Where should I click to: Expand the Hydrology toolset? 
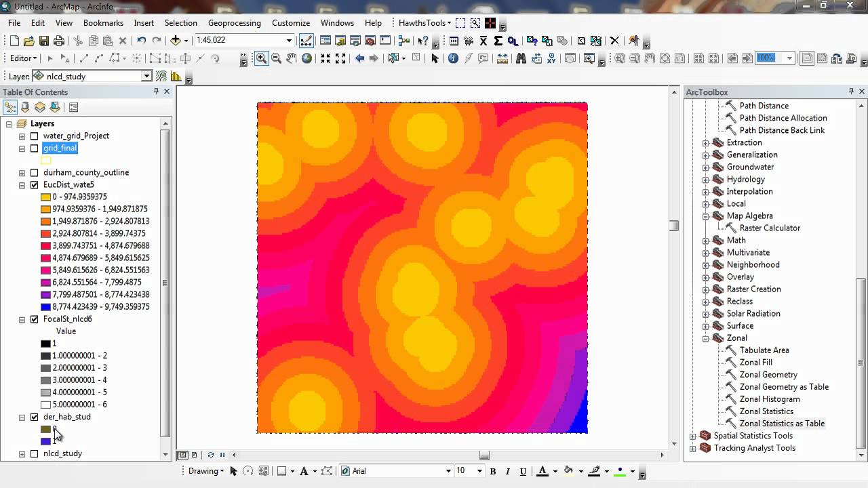[705, 180]
